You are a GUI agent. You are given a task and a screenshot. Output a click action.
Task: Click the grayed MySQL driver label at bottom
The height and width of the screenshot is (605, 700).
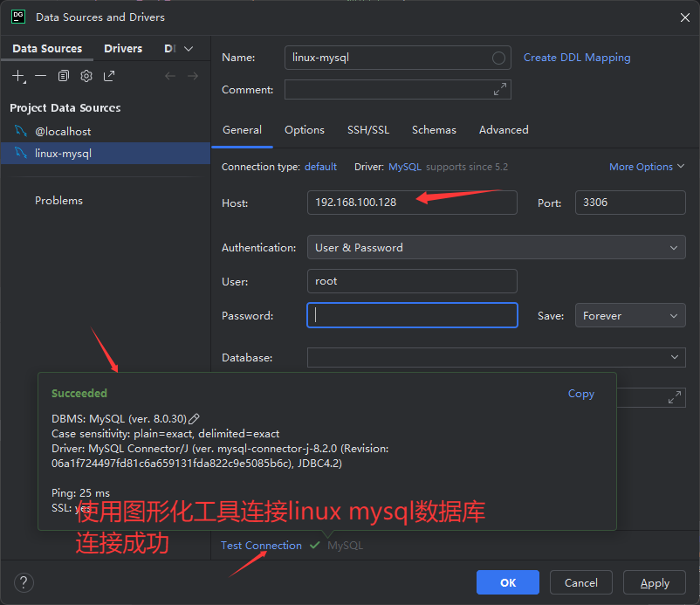click(x=345, y=545)
